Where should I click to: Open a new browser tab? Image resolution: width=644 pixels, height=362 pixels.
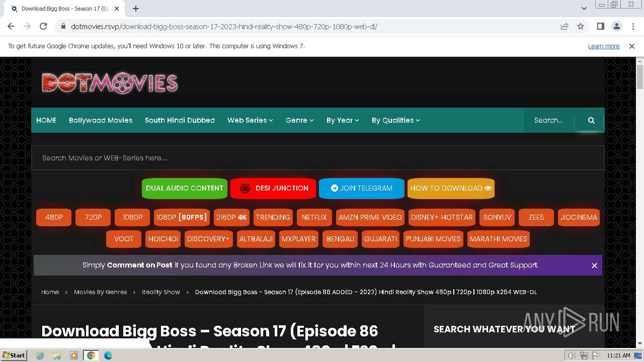click(136, 9)
